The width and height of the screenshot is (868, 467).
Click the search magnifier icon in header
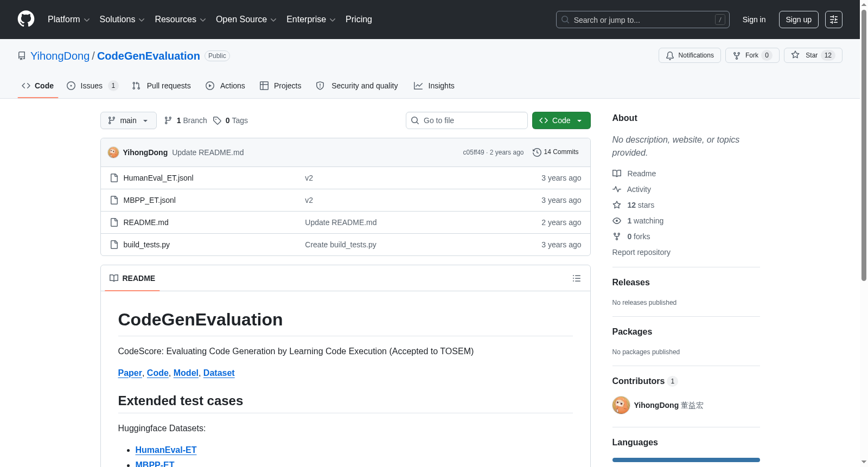[565, 20]
